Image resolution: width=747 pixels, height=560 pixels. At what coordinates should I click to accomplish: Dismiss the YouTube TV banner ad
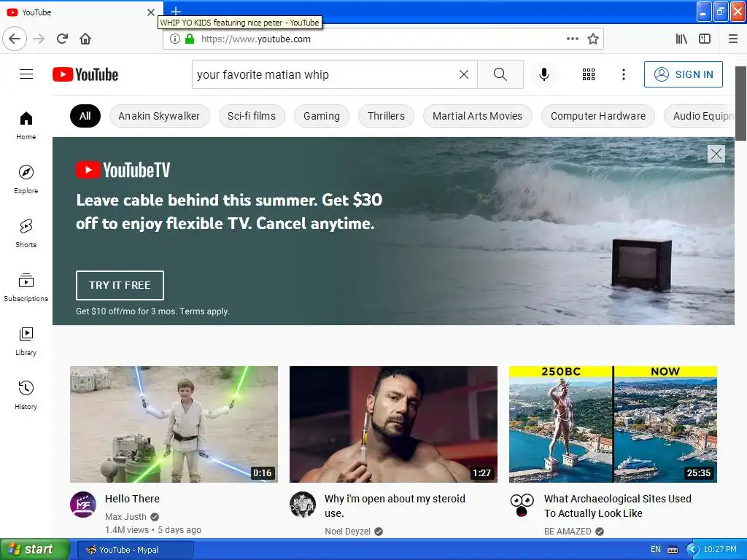click(716, 154)
